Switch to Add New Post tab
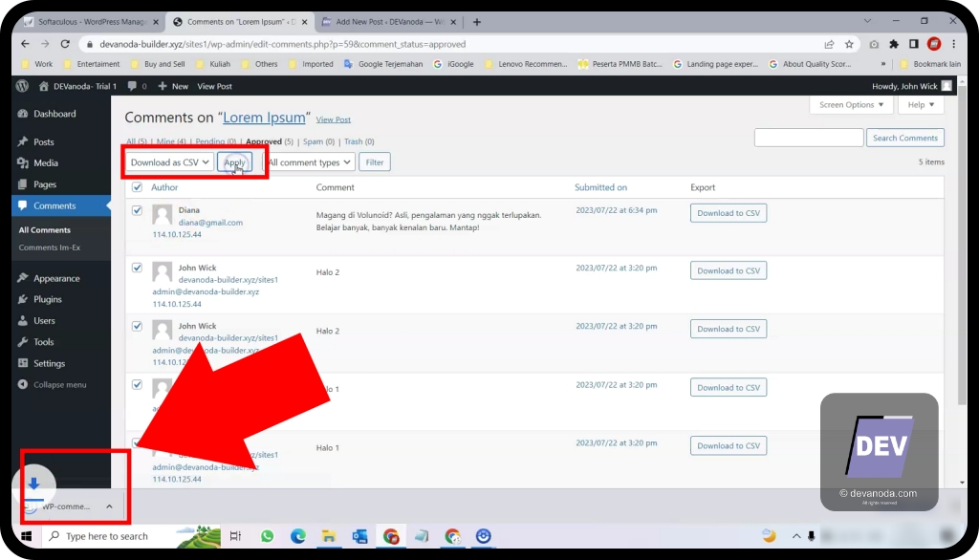979x560 pixels. 389,22
